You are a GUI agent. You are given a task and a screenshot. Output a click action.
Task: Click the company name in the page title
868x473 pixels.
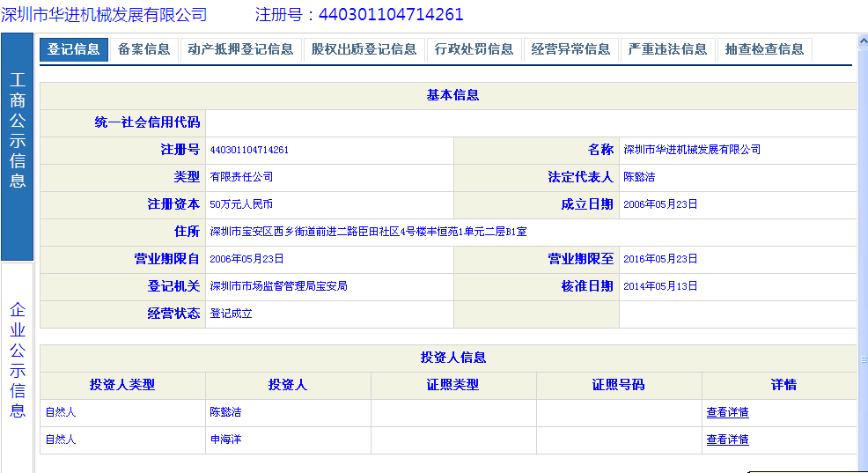(x=104, y=15)
